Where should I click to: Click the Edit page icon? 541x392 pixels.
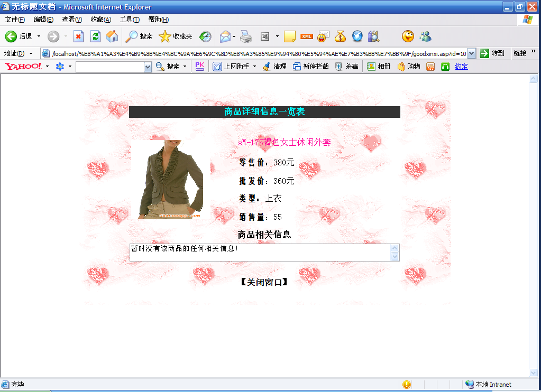pyautogui.click(x=265, y=36)
